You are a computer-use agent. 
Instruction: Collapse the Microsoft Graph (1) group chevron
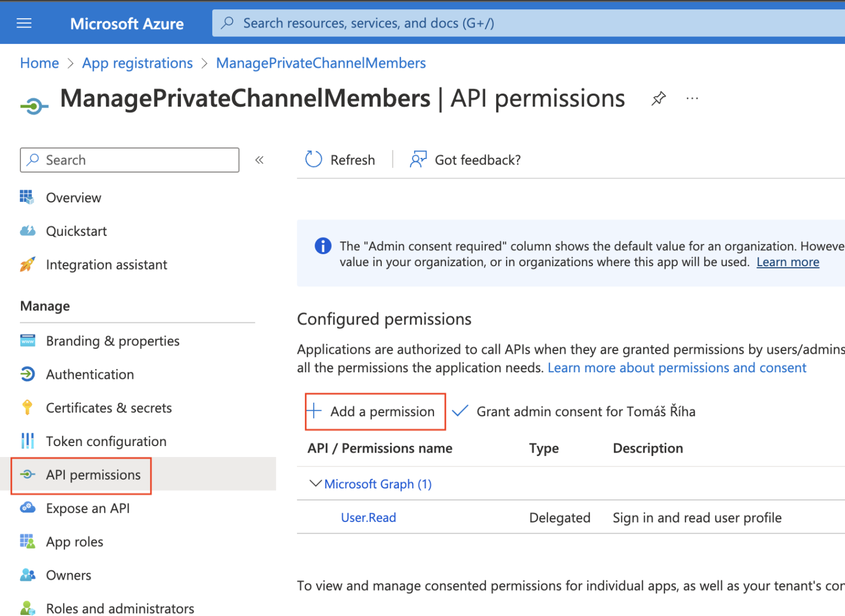click(x=315, y=483)
